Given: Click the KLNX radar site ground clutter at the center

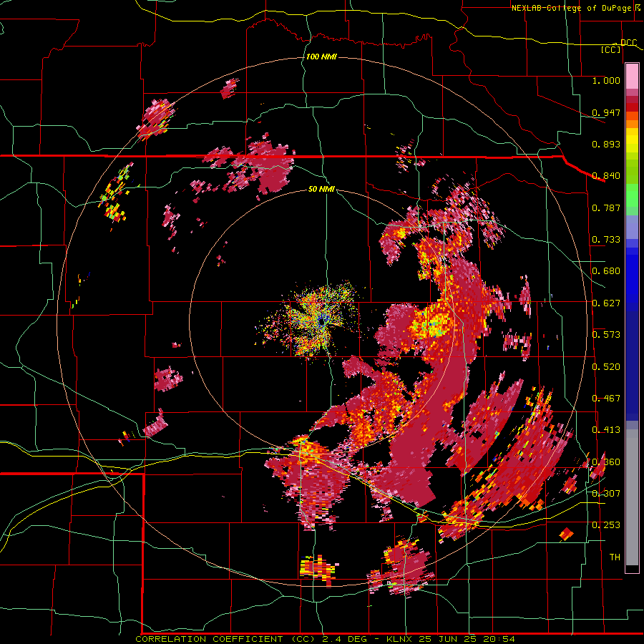Looking at the screenshot, I should pos(321,321).
